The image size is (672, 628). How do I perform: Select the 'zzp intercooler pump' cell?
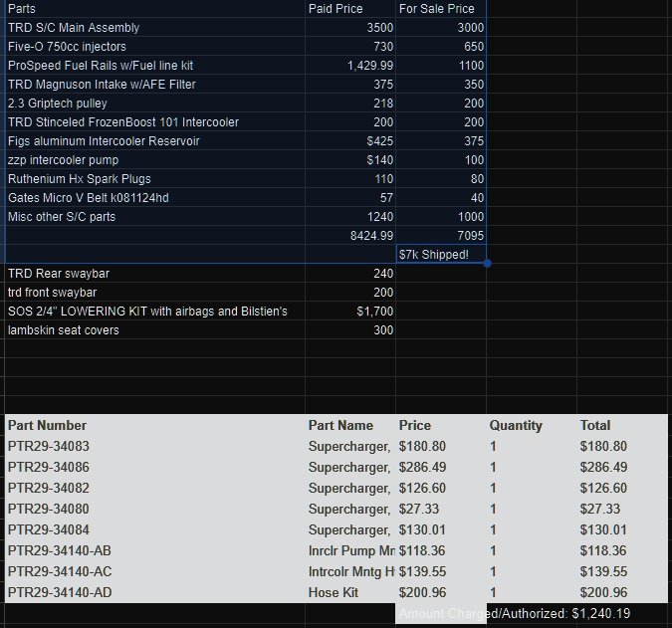coord(154,160)
